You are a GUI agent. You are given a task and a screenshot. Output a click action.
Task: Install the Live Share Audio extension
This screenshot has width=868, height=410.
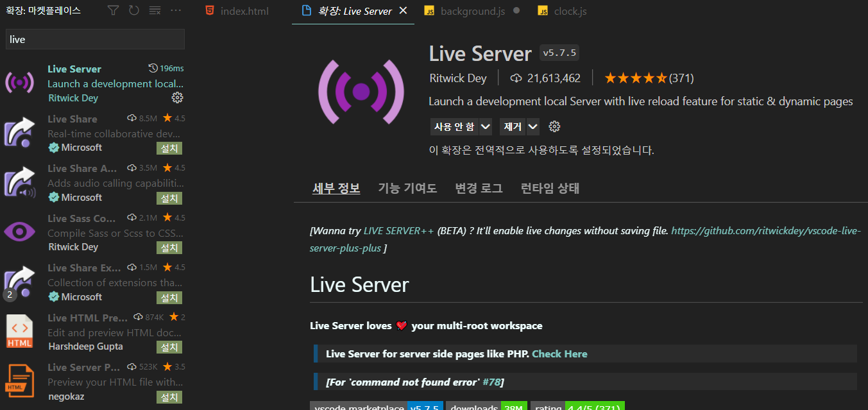pos(169,198)
